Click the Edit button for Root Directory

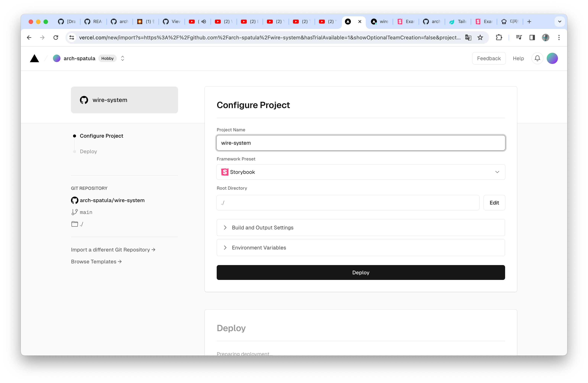[494, 203]
